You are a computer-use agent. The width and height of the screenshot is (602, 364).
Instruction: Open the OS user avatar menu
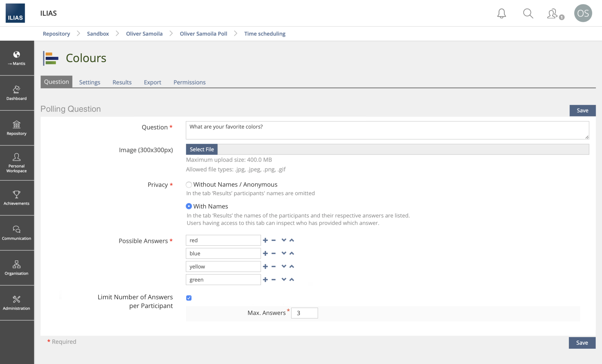point(583,13)
